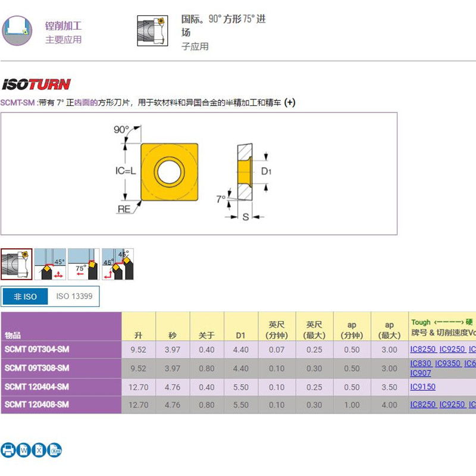
Task: Select the 75° turning application thumbnail
Action: (x=84, y=264)
